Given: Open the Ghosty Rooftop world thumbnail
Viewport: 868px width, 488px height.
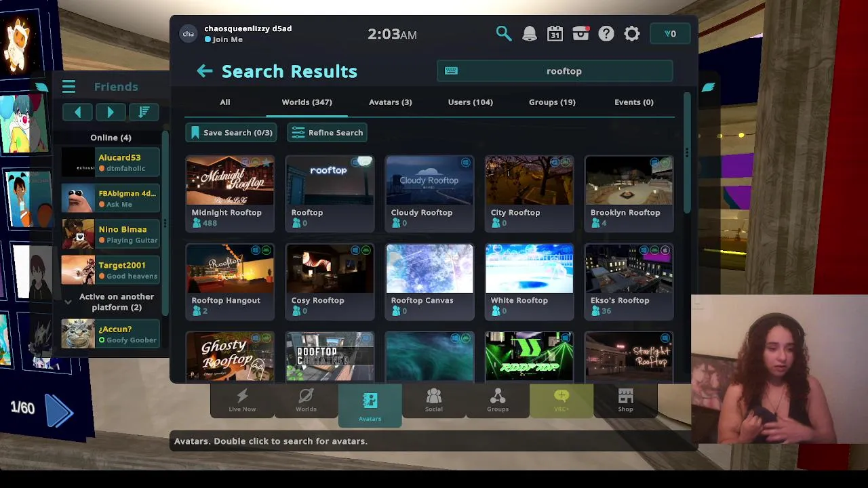Looking at the screenshot, I should point(230,357).
